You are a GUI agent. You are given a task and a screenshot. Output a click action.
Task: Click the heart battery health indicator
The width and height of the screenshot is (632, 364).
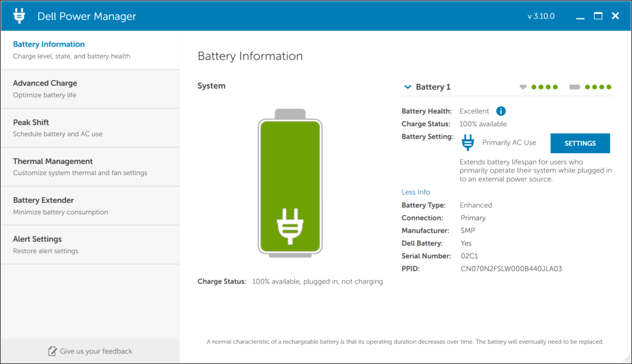[x=523, y=87]
